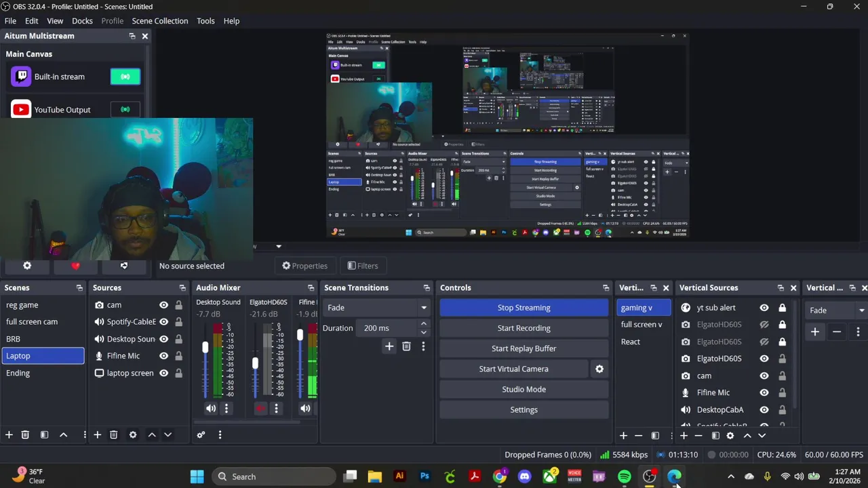Hide yt sub alert vertical source

coord(764,308)
